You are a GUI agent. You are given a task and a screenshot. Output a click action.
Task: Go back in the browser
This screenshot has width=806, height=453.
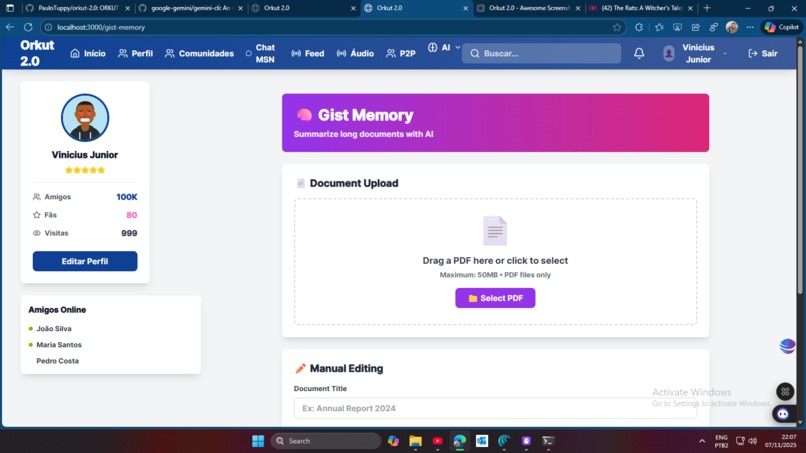(10, 27)
